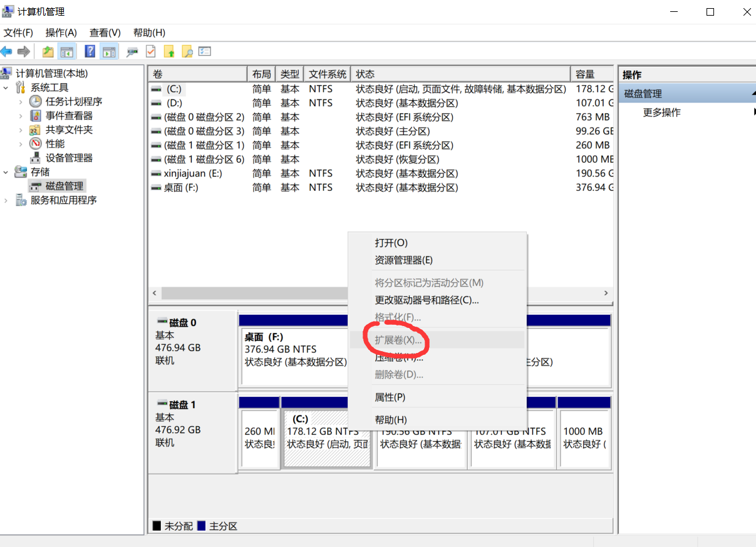Click the blue 主分区 legend swatch
This screenshot has width=756, height=547.
click(x=202, y=526)
